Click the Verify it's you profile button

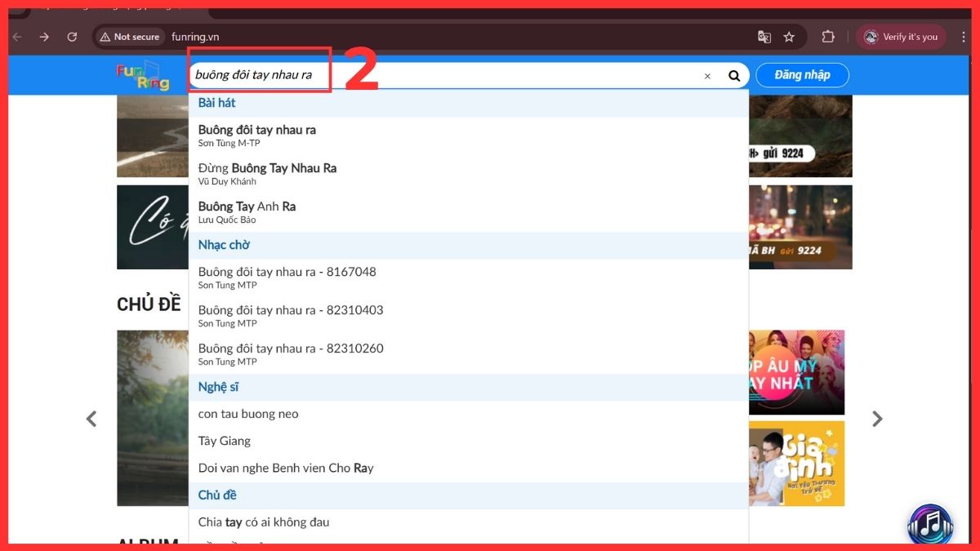pos(901,37)
